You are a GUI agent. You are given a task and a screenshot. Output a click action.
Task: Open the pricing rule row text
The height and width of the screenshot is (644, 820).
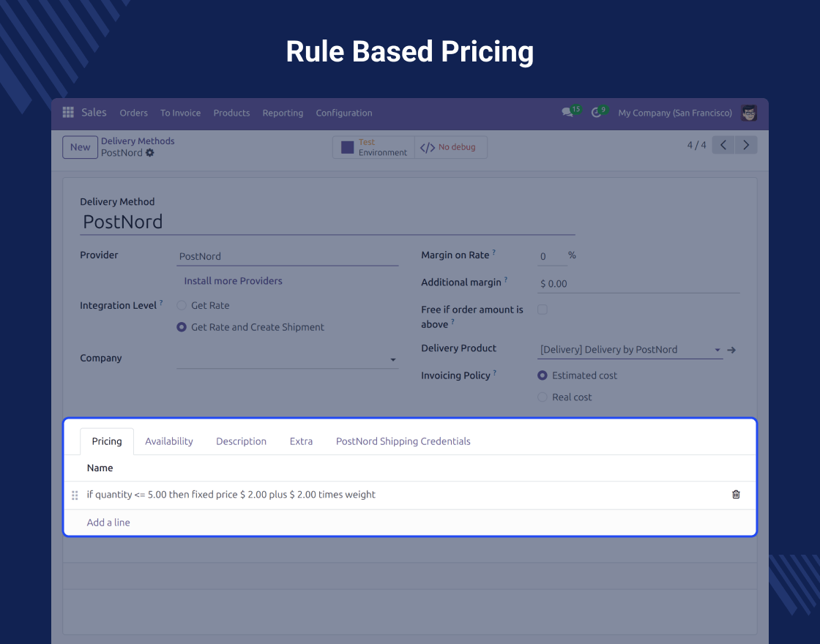(231, 495)
